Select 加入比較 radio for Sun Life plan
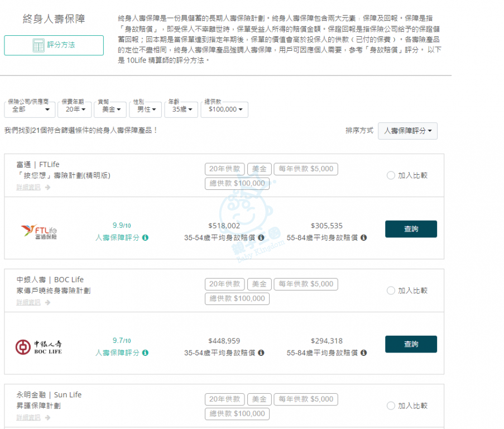The image size is (504, 429). pyautogui.click(x=391, y=406)
